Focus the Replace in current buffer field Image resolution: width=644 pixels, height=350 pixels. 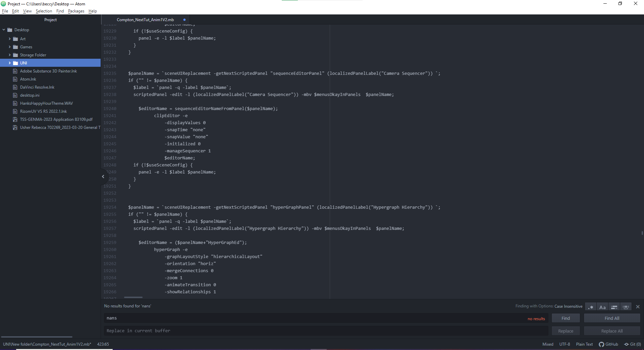tap(325, 331)
